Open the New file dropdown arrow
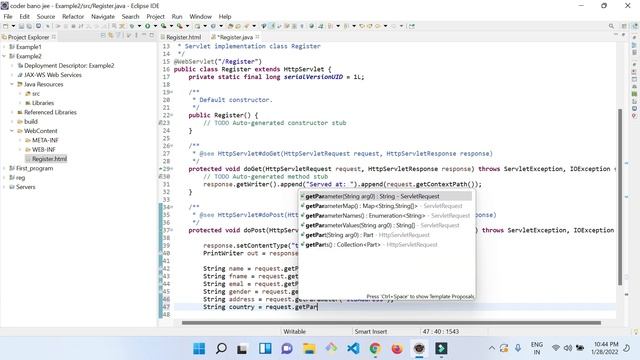 click(13, 26)
